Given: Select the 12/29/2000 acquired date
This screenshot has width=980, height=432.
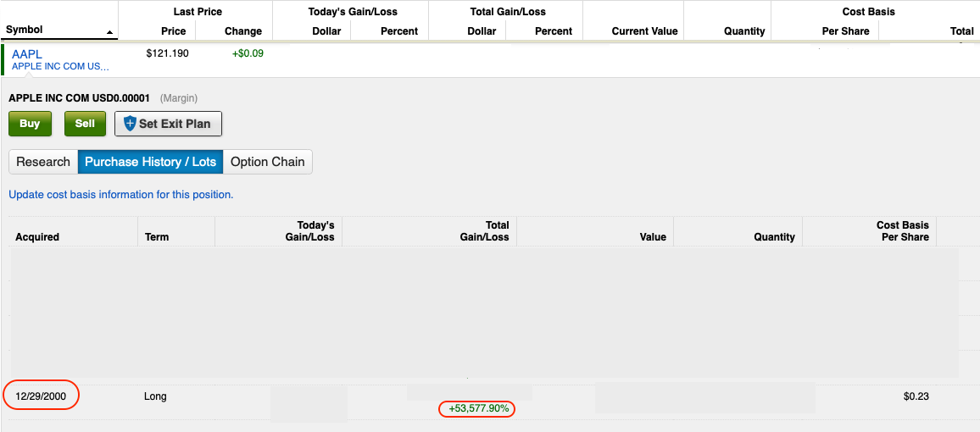Looking at the screenshot, I should tap(41, 396).
